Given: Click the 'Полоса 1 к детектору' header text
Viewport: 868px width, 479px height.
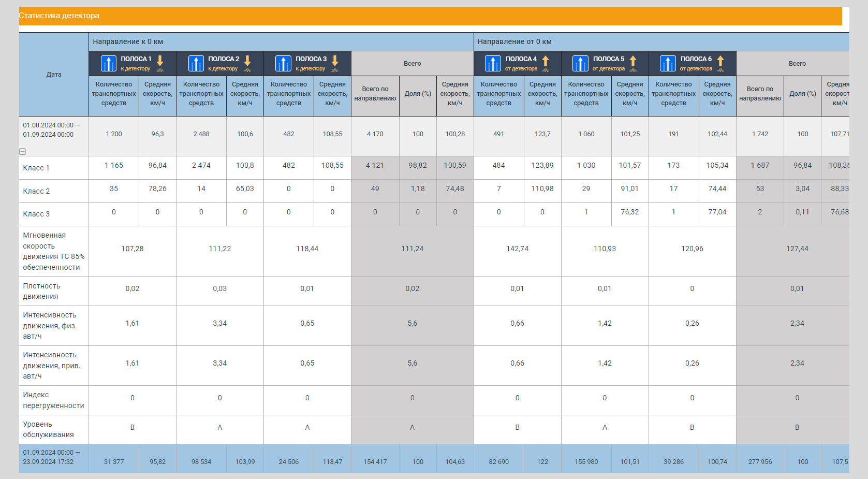Looking at the screenshot, I should click(x=136, y=63).
